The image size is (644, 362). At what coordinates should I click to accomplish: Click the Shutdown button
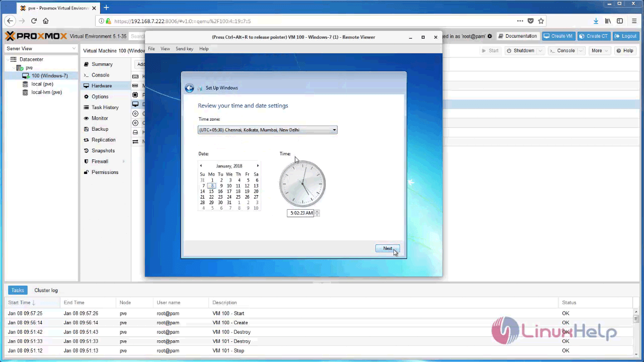[520, 51]
